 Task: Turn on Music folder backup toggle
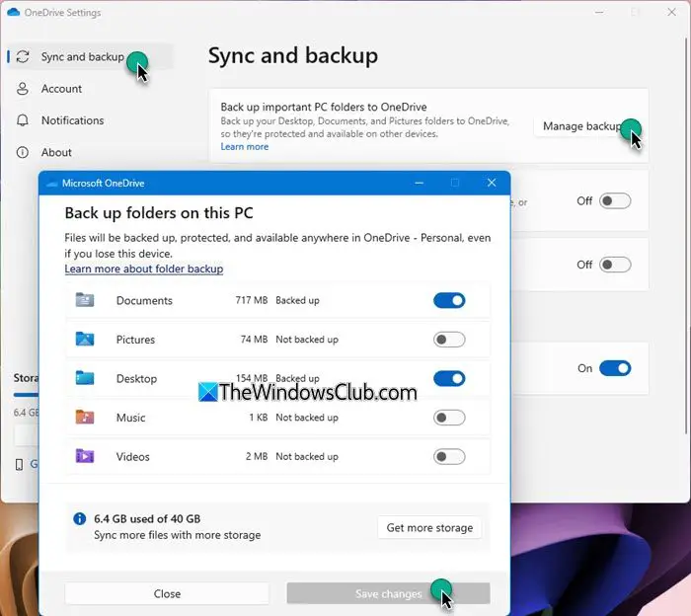449,418
